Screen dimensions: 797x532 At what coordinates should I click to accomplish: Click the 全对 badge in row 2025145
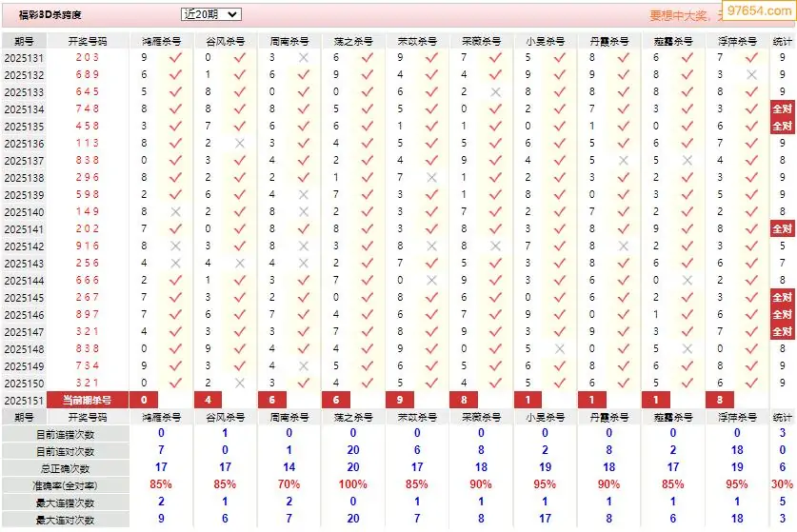(x=783, y=297)
